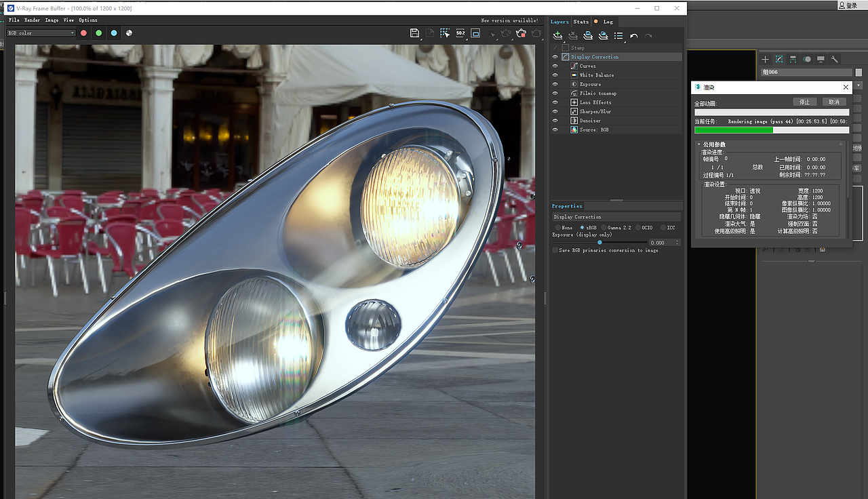Select the Source: RGB layer
Viewport: 868px width, 499px height.
pyautogui.click(x=618, y=129)
